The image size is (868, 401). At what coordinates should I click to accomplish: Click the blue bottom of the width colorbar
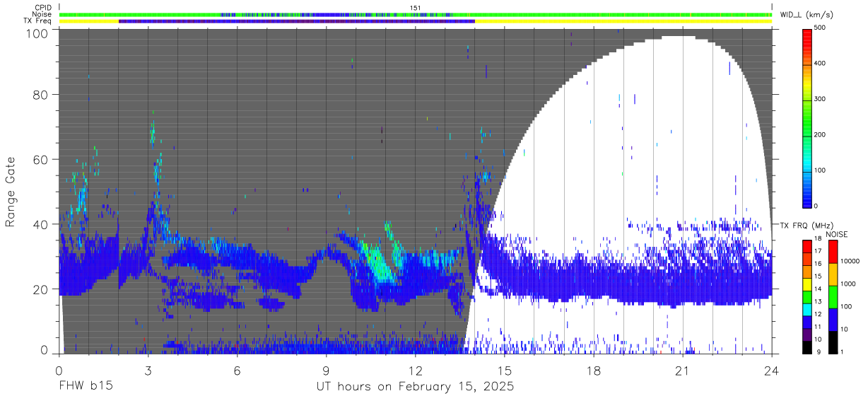coord(808,198)
